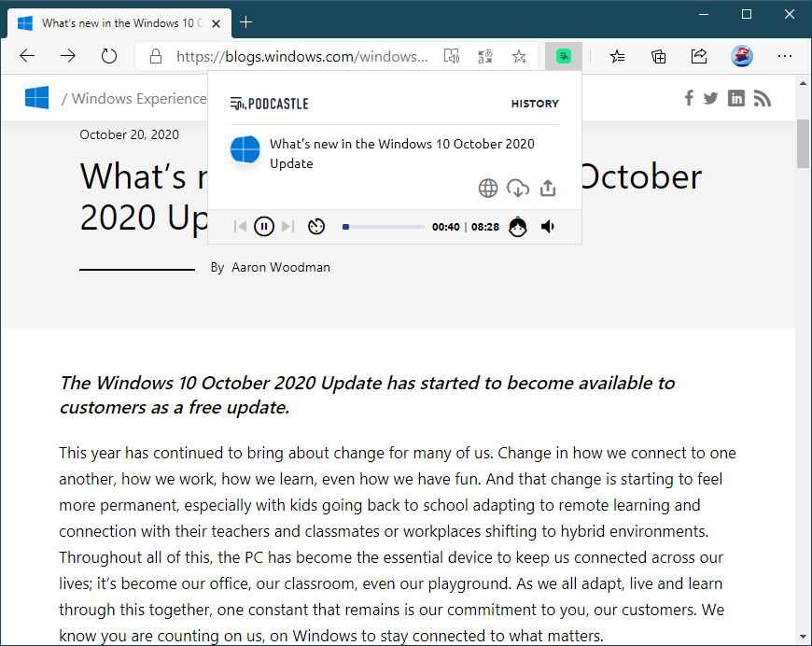Screen dimensions: 812x646
Task: Open Settings and more menu
Action: (x=785, y=56)
